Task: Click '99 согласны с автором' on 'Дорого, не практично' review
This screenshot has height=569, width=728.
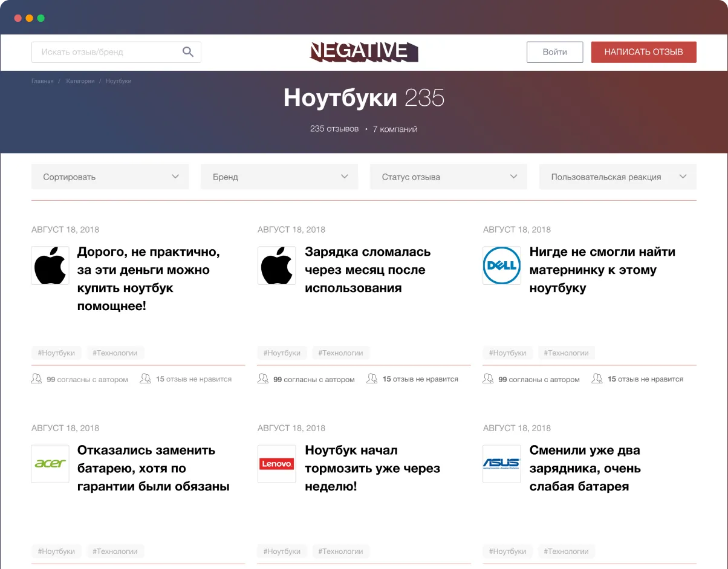Action: pyautogui.click(x=87, y=380)
